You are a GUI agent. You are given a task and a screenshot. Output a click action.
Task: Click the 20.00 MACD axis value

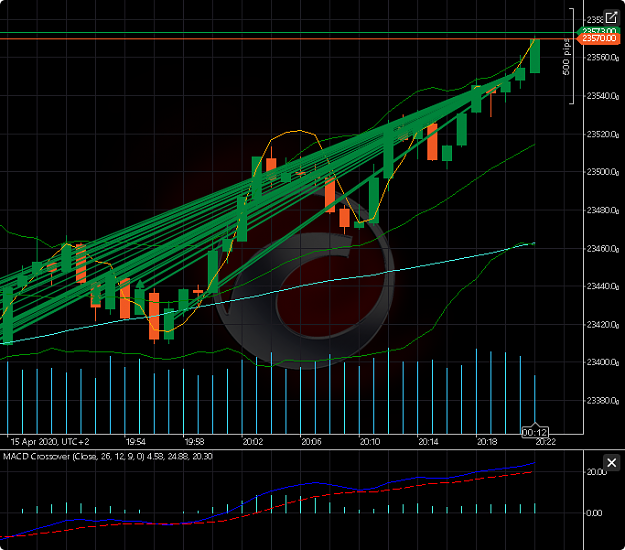coord(596,472)
